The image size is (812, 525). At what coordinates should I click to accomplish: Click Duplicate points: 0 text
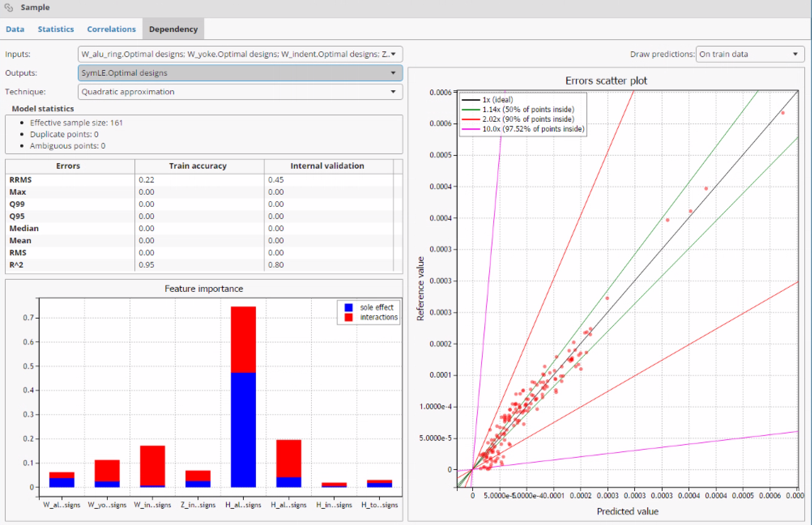click(64, 134)
